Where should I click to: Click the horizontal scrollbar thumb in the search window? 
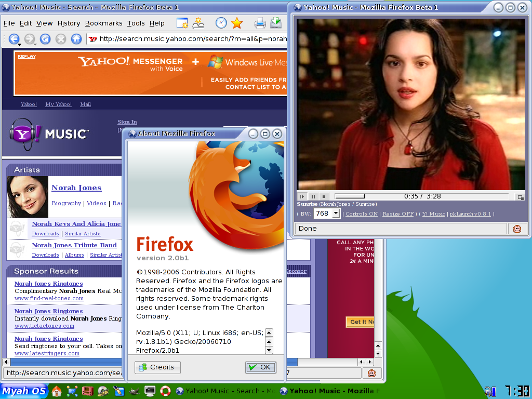(x=153, y=362)
